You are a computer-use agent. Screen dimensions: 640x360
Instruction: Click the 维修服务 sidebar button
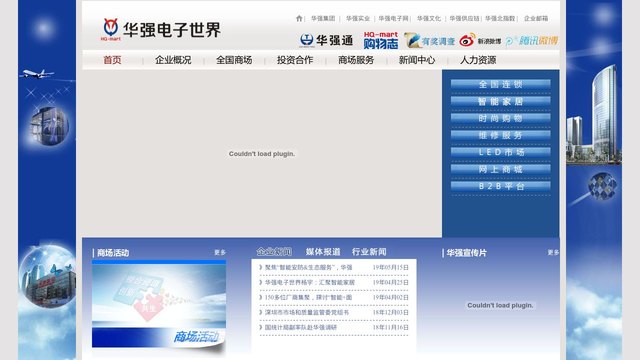point(500,136)
